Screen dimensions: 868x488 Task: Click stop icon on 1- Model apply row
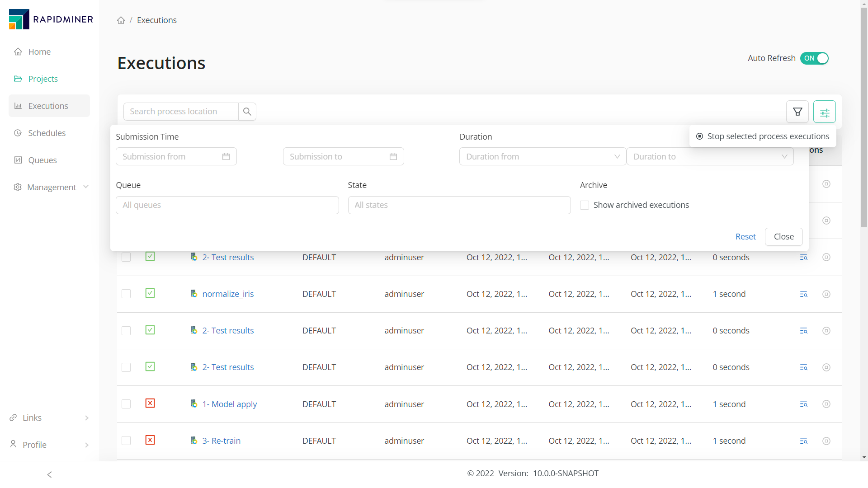click(x=826, y=404)
